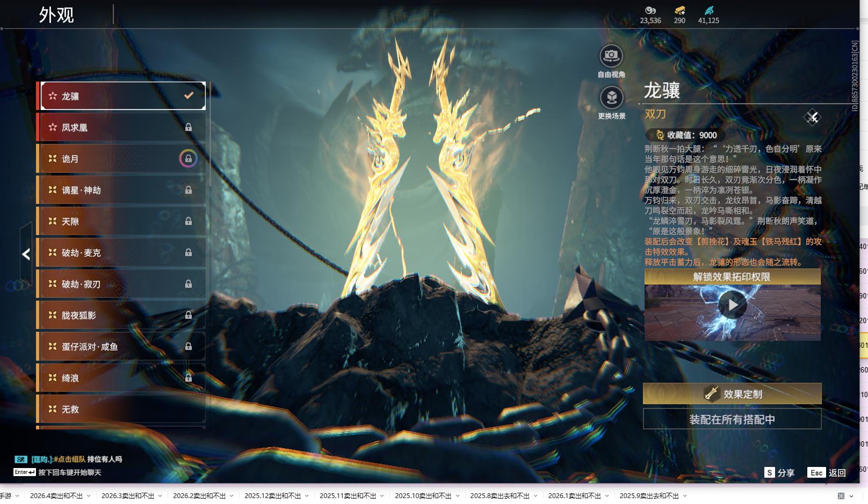
Task: Click the lock on the 凤求凰 skin
Action: click(x=189, y=127)
